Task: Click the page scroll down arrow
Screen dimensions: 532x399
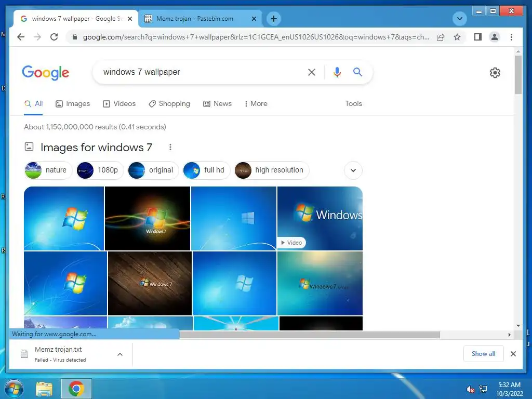Action: pos(518,326)
